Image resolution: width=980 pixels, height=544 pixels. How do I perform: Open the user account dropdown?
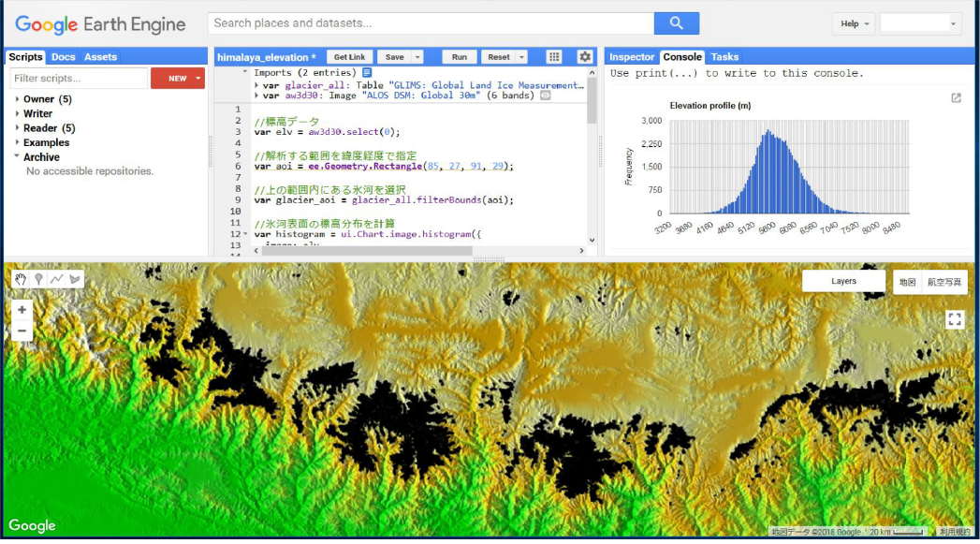tap(920, 23)
